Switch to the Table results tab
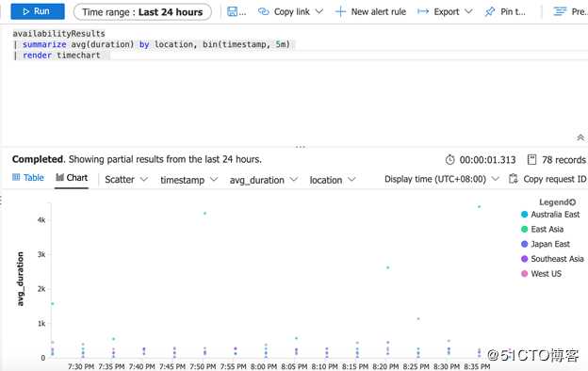The height and width of the screenshot is (371, 588). point(28,178)
